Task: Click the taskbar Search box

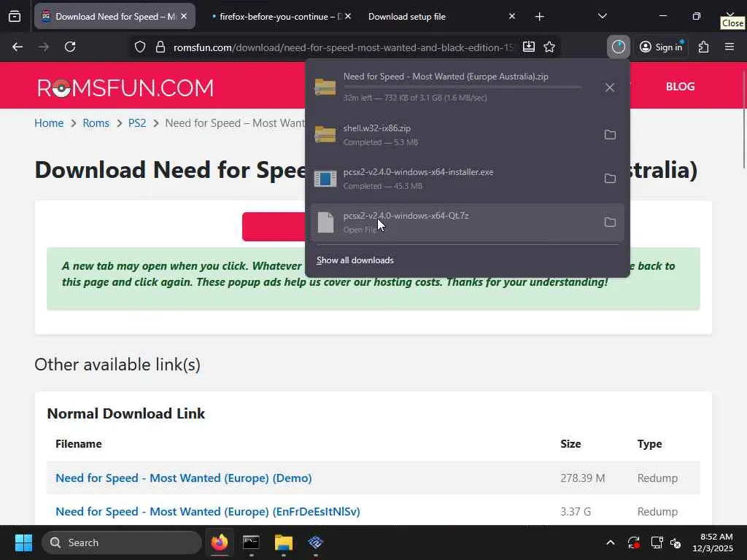Action: pyautogui.click(x=122, y=542)
